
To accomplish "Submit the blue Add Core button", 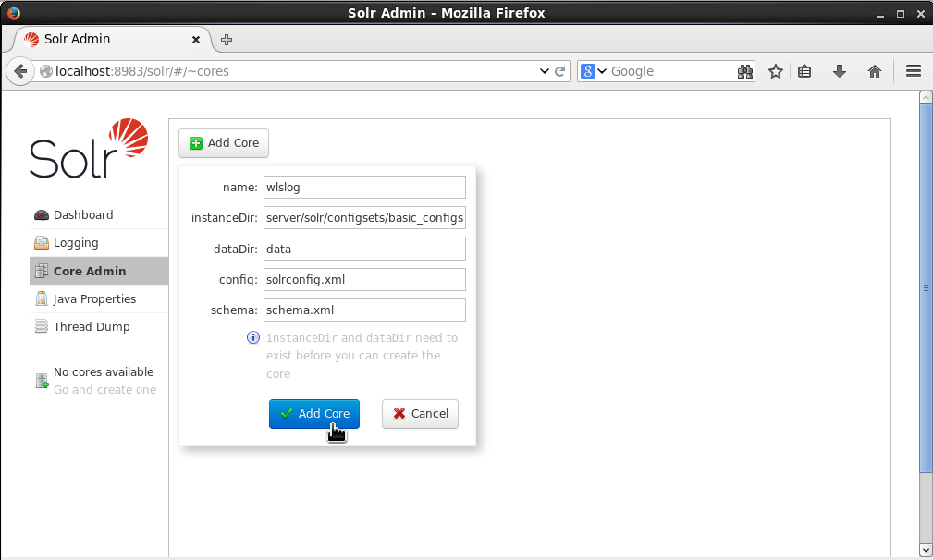I will tap(314, 414).
